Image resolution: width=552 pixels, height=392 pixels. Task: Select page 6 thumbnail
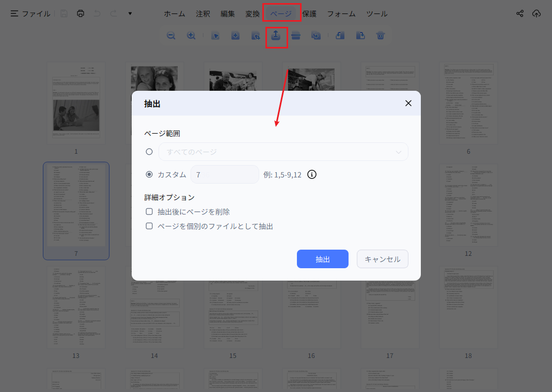[468, 104]
